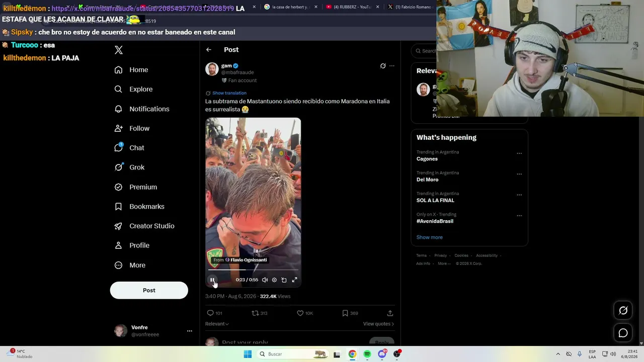
Task: Close the RUBBERZ YouTube tab
Action: (x=377, y=7)
